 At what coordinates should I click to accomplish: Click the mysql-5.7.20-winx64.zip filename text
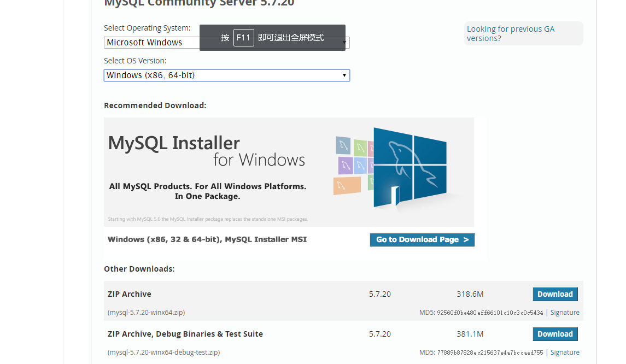(x=147, y=313)
